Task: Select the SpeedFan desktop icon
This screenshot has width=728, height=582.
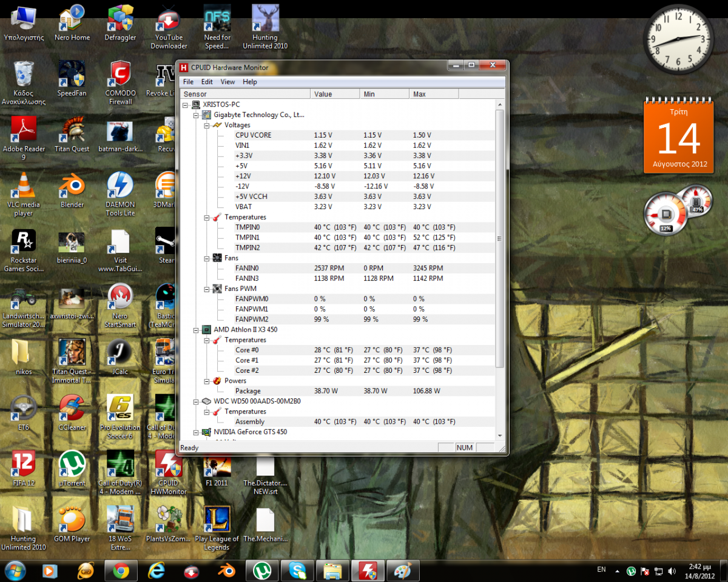Action: (72, 79)
